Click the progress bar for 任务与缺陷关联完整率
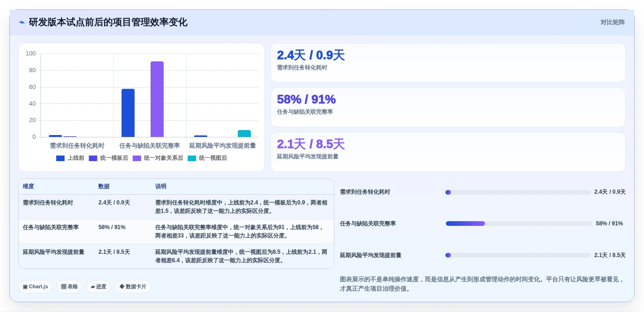The height and width of the screenshot is (312, 644). point(519,224)
